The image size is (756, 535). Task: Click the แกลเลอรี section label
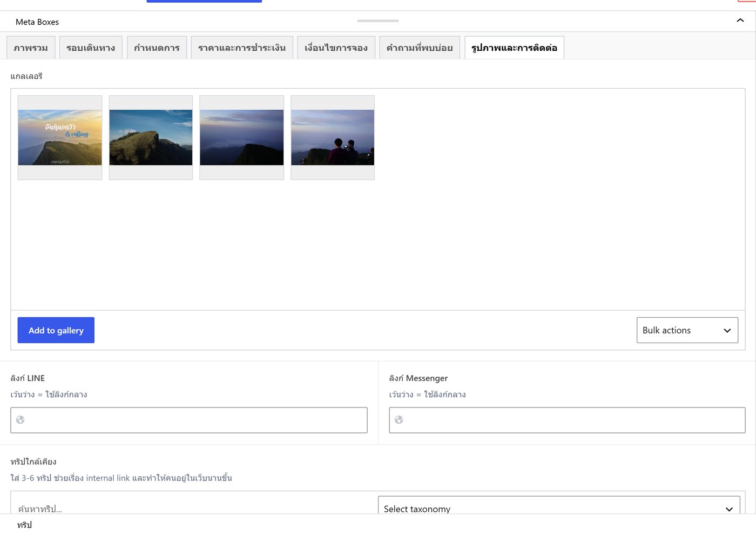coord(26,76)
